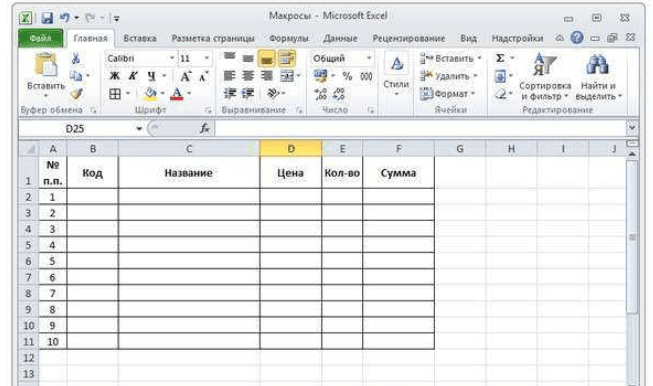The width and height of the screenshot is (653, 386).
Task: Open Шрифт dialog launcher
Action: [x=208, y=110]
